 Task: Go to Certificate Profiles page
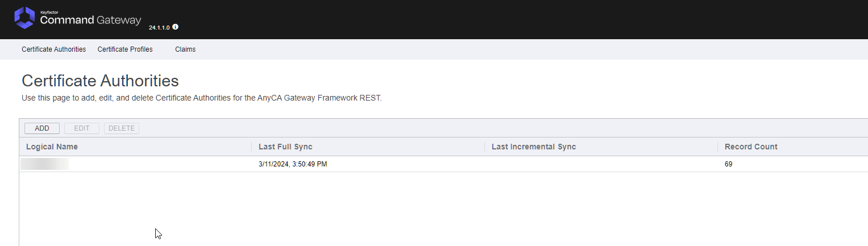click(125, 49)
